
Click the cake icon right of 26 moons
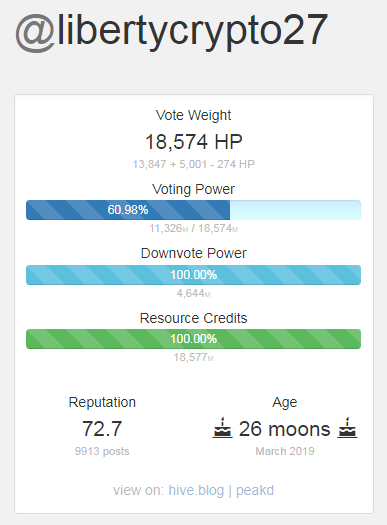pos(347,428)
